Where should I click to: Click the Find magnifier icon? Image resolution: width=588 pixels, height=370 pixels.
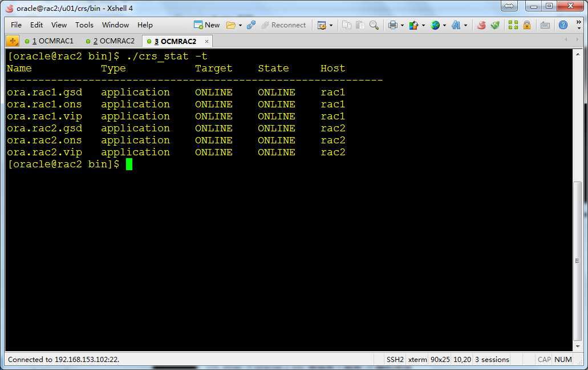pyautogui.click(x=374, y=25)
